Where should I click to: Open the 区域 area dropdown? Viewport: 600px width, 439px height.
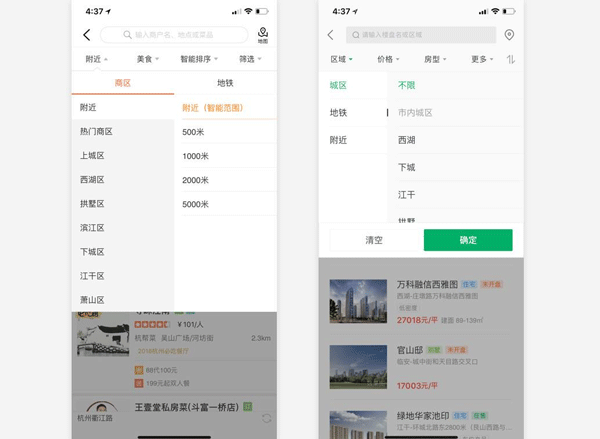[x=341, y=59]
